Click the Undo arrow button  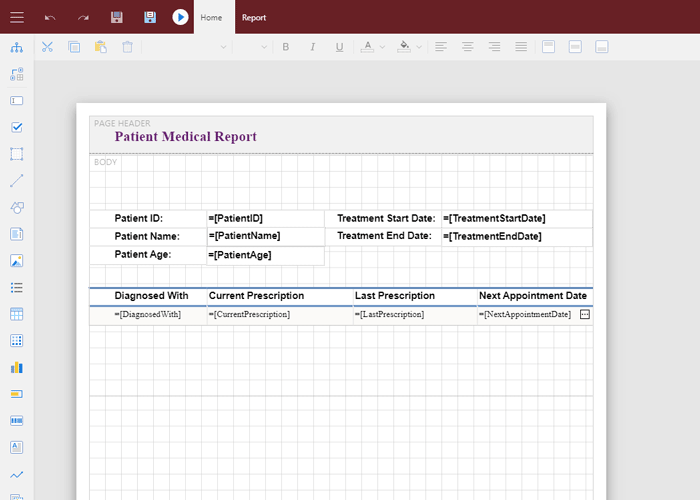[50, 17]
